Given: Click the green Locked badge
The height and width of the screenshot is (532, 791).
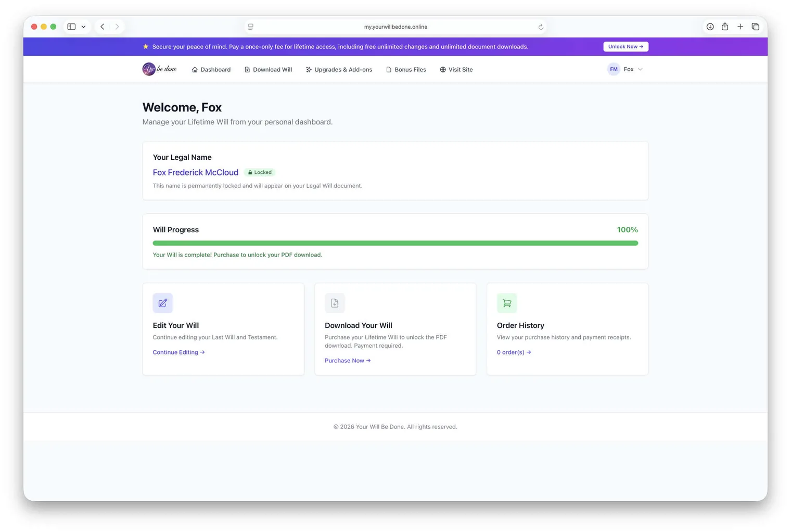Looking at the screenshot, I should tap(260, 172).
